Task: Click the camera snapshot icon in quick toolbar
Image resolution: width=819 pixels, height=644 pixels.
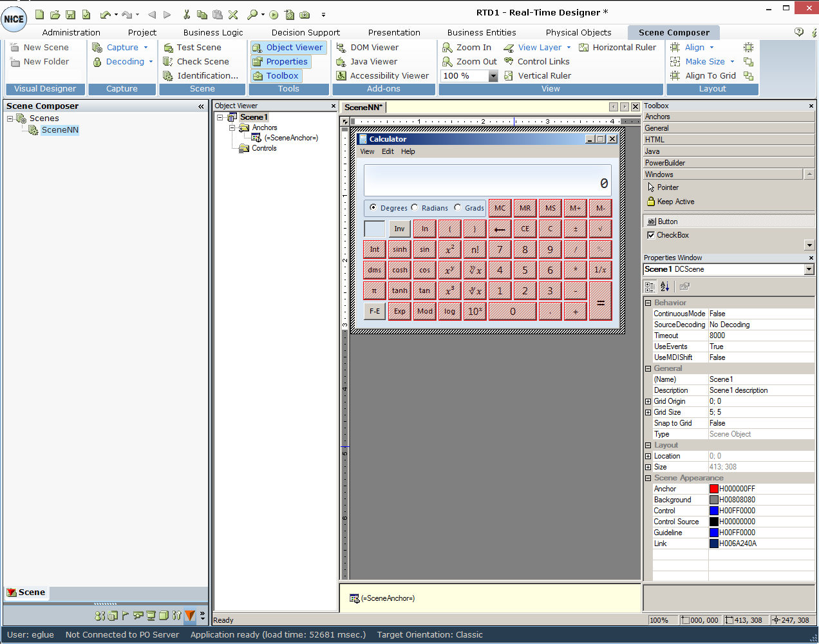Action: (x=305, y=14)
